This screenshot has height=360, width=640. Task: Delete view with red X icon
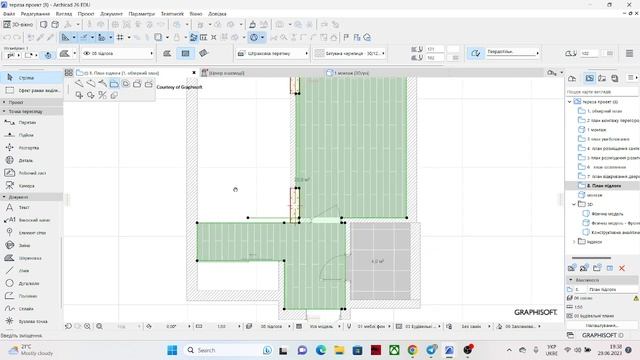622,268
